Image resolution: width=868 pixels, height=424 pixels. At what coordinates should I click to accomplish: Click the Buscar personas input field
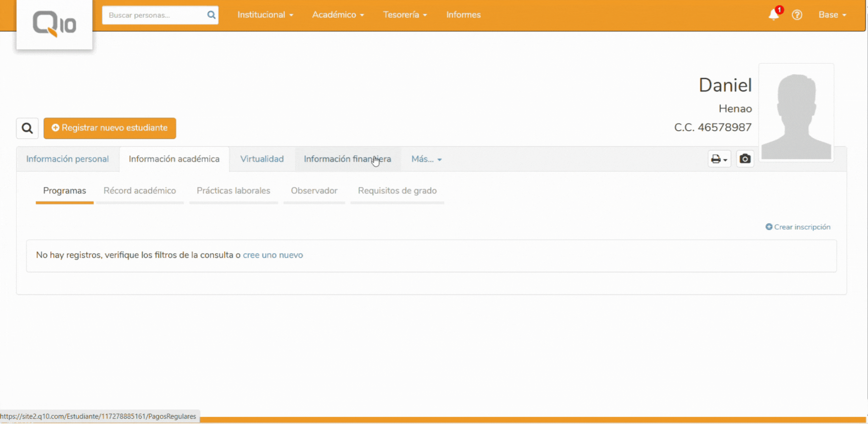coord(155,15)
